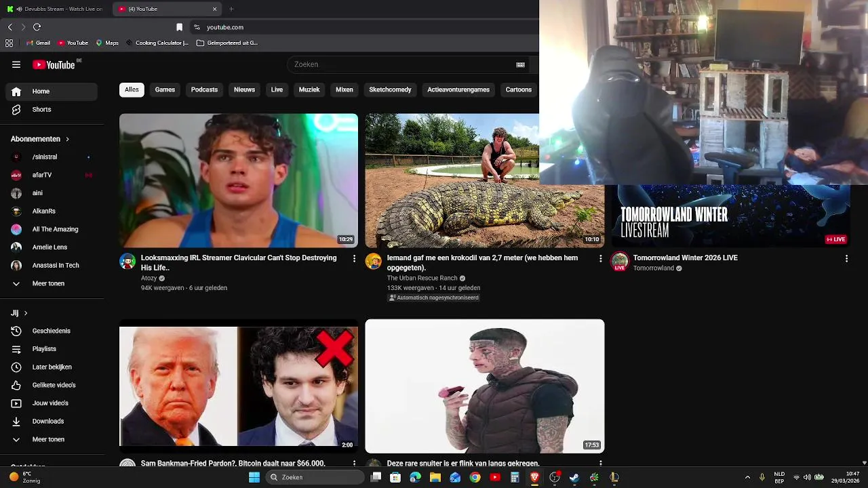Open Steam from the taskbar
This screenshot has height=488, width=868.
click(x=574, y=477)
